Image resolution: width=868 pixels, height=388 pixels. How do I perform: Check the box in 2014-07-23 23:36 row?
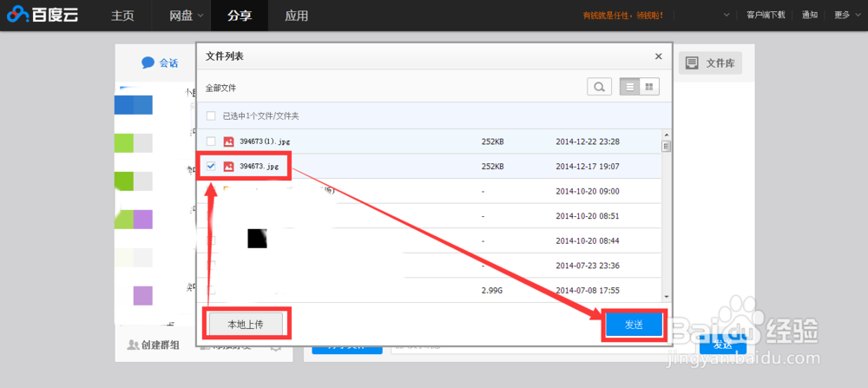click(x=211, y=266)
